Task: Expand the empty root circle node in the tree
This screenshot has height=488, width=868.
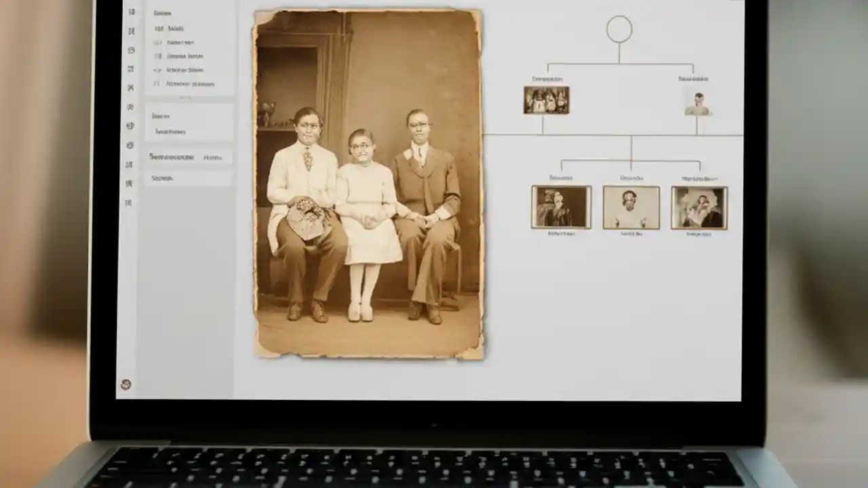Action: click(619, 28)
